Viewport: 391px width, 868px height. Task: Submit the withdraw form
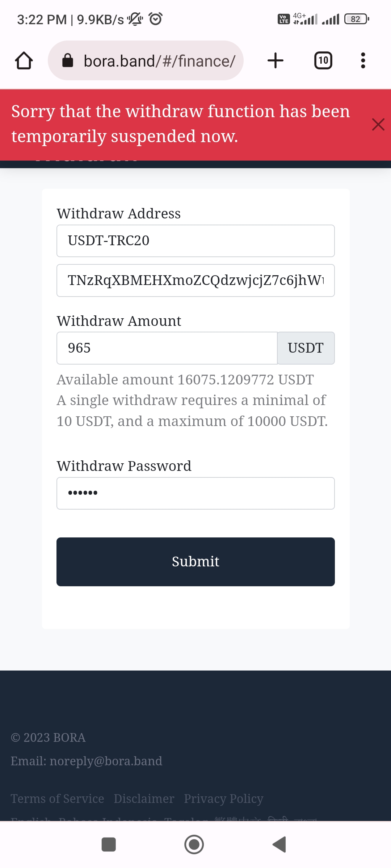195,562
